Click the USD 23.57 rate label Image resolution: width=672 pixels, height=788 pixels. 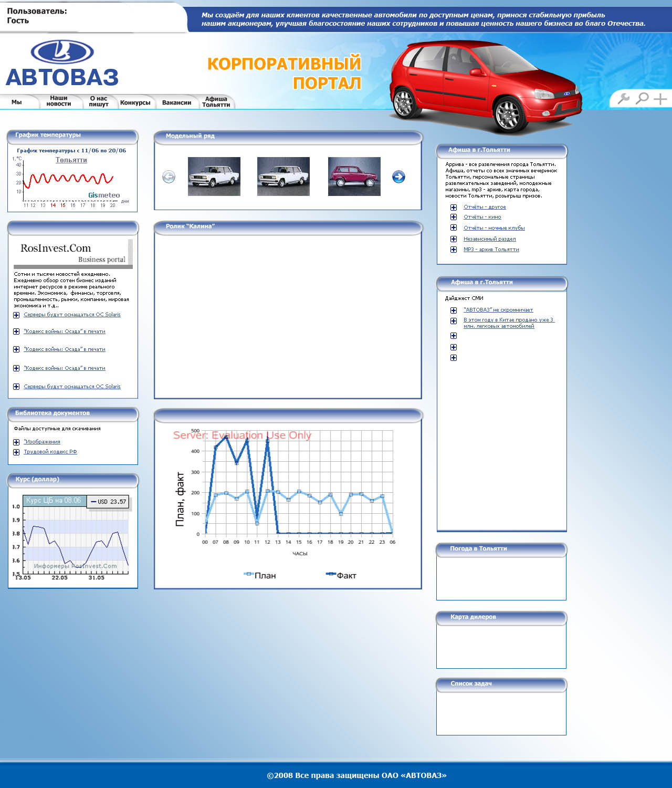click(108, 502)
